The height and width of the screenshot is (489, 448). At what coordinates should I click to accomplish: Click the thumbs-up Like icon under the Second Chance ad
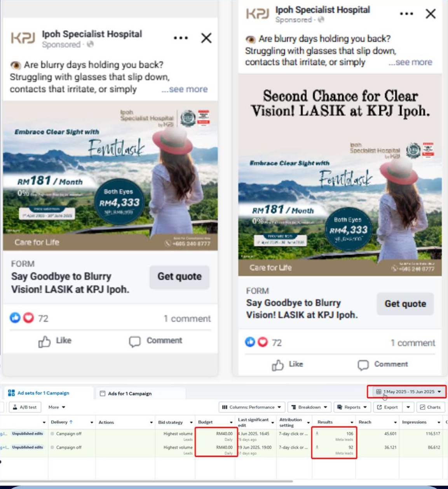277,365
